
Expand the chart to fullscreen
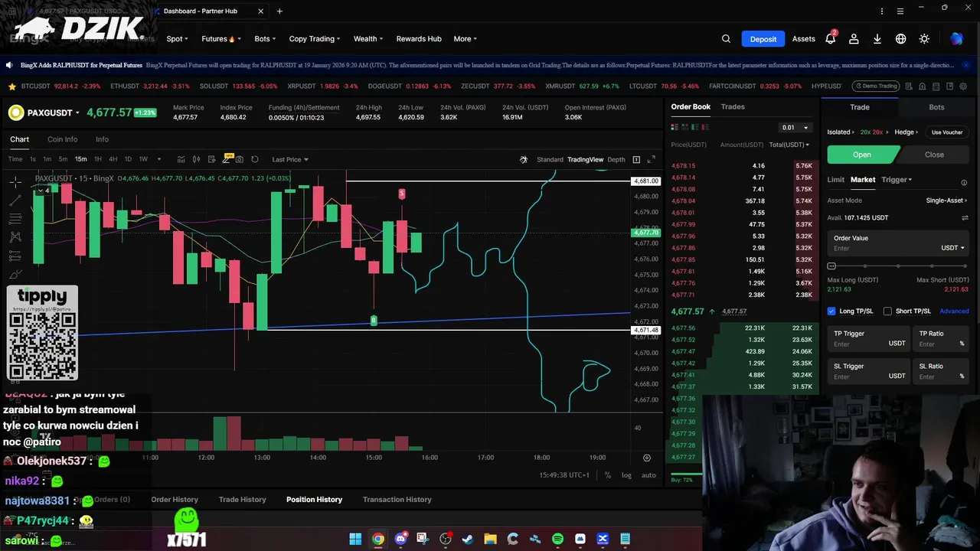click(x=652, y=159)
